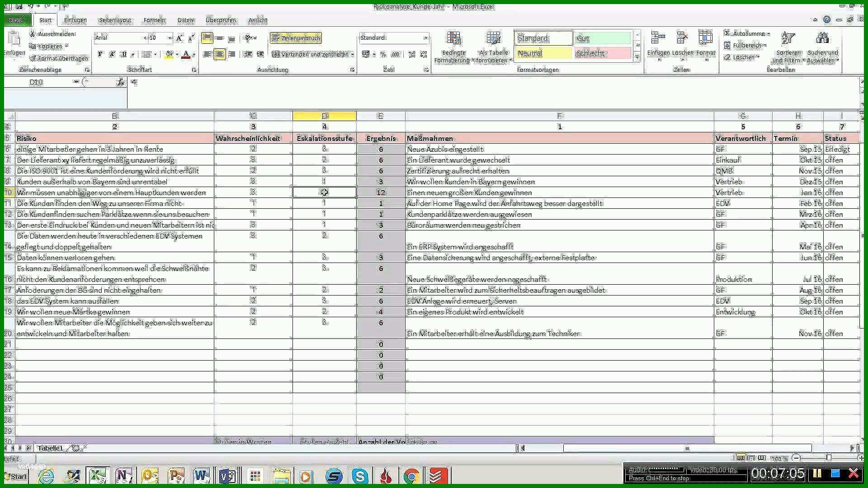
Task: Click Zellen Einfügen icon
Action: tap(658, 38)
